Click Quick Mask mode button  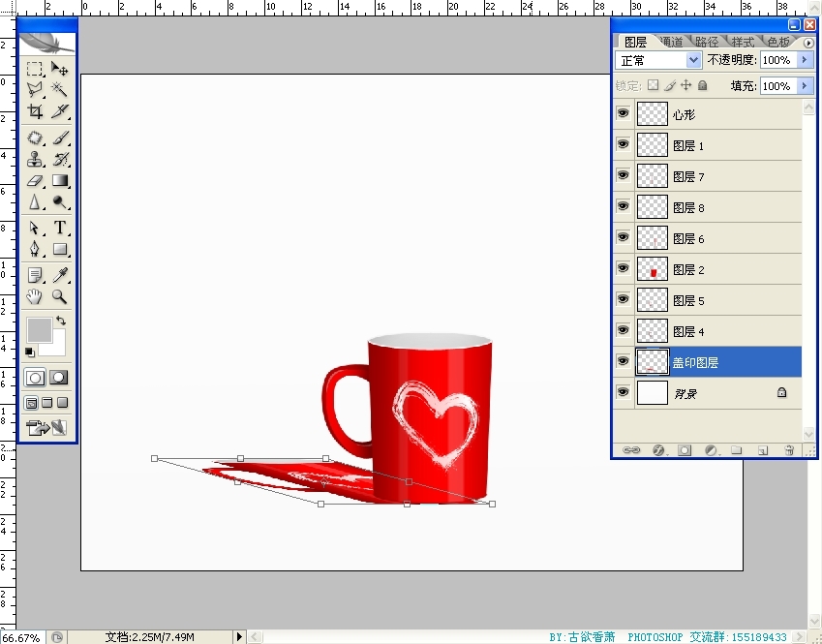pyautogui.click(x=59, y=378)
